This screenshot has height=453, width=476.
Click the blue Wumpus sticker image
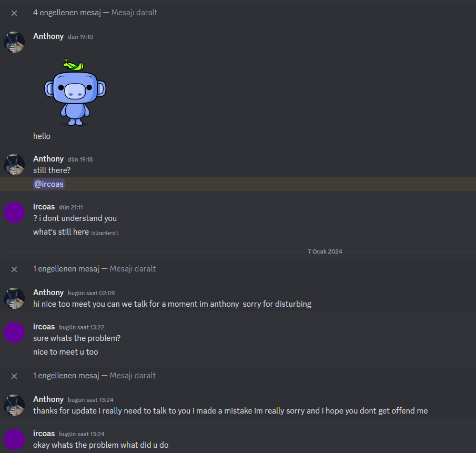[x=75, y=92]
